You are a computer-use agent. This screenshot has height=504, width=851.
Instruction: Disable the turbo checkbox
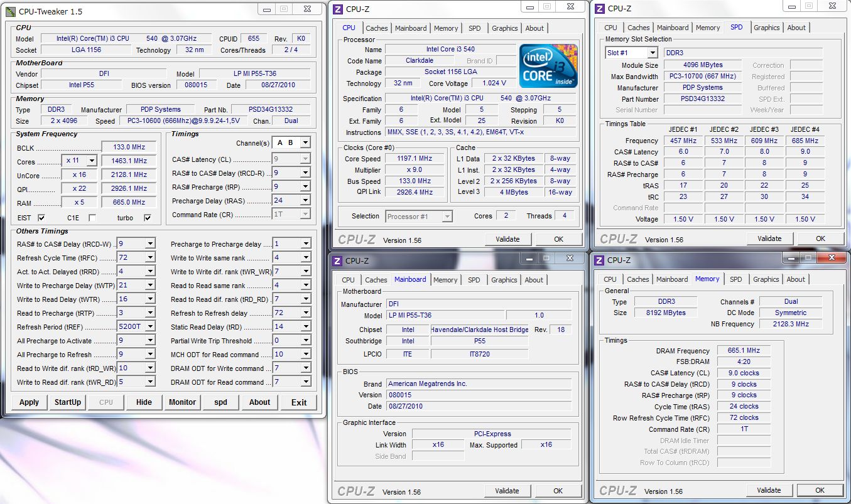pyautogui.click(x=148, y=218)
